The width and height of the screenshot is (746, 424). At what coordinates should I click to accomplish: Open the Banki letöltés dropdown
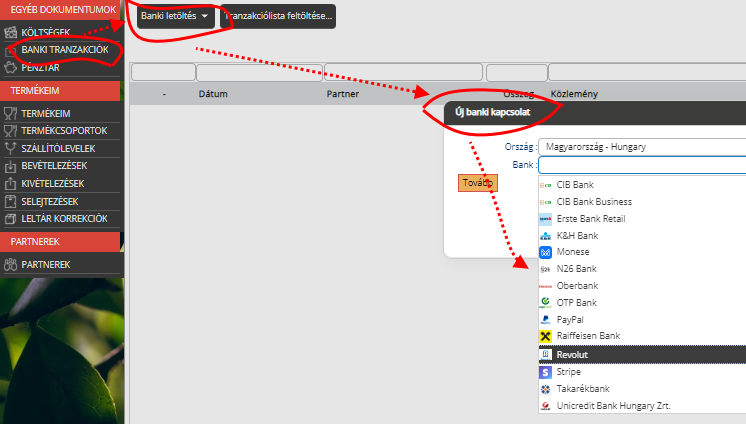[176, 16]
